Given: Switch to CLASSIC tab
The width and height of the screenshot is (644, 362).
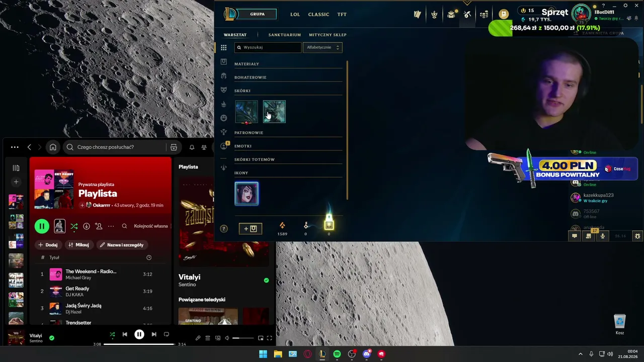Looking at the screenshot, I should [x=318, y=15].
